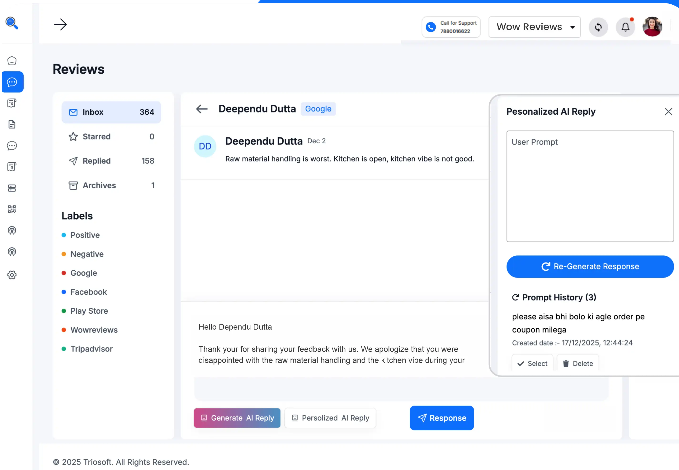
Task: Filter by Negative label
Action: click(82, 254)
